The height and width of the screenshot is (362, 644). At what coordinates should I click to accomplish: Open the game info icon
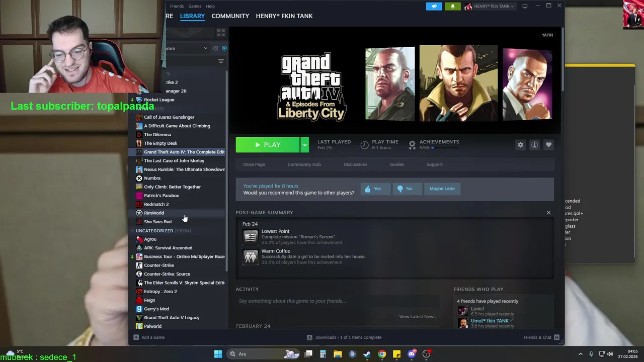tap(534, 145)
